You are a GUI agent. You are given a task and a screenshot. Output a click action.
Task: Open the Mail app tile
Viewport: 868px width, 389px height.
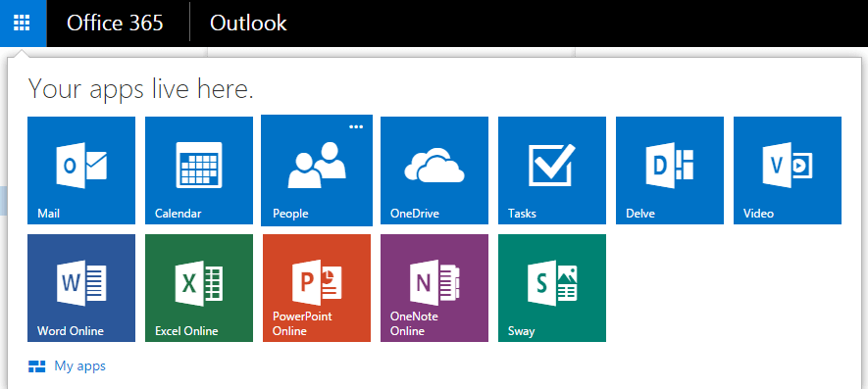pos(81,170)
